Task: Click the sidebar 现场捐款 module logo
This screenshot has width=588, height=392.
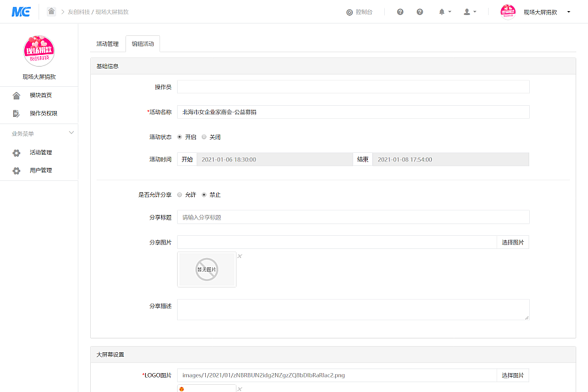Action: click(x=39, y=51)
